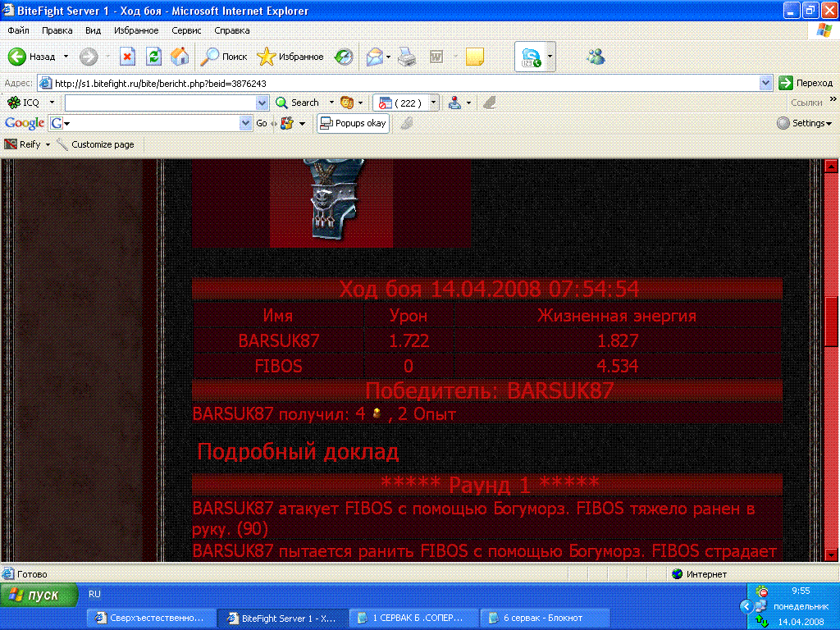The image size is (840, 630).
Task: Open the Сервис menu
Action: 186,30
